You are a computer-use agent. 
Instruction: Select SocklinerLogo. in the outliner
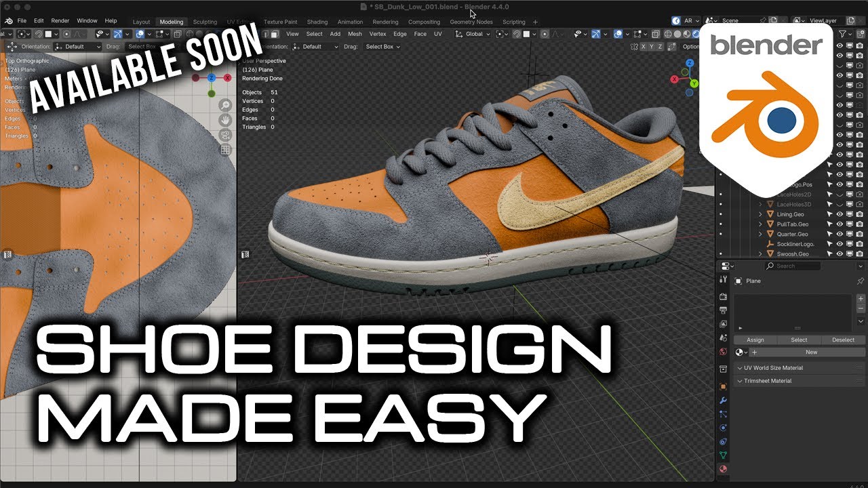(795, 244)
